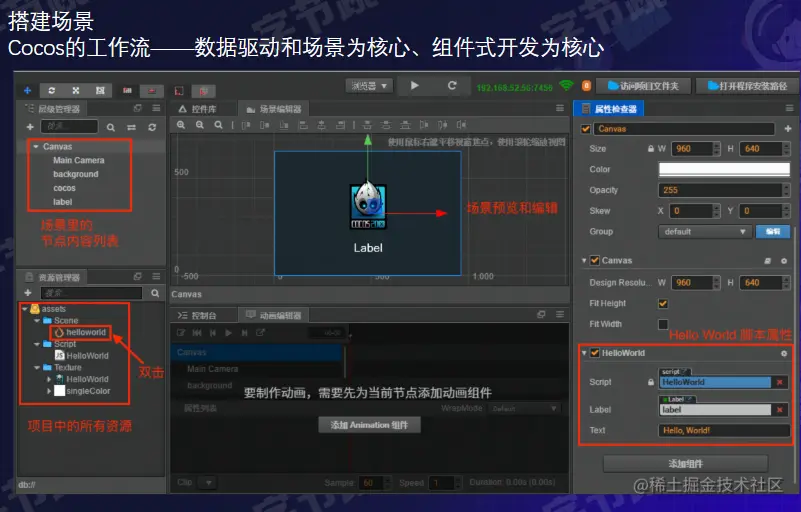
Task: Open the Group default dropdown
Action: click(705, 231)
